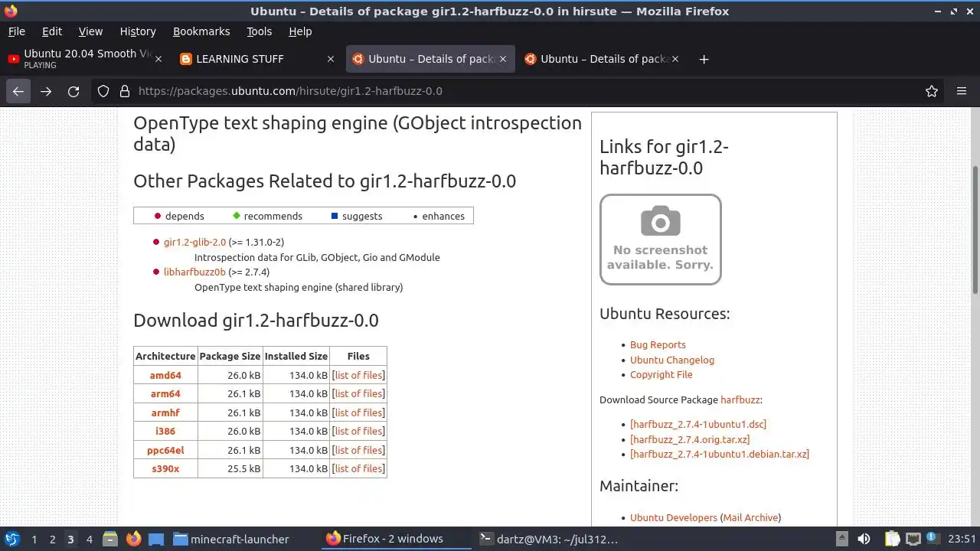Screen dimensions: 980x551
Task: Open the Help menu
Action: tap(300, 31)
